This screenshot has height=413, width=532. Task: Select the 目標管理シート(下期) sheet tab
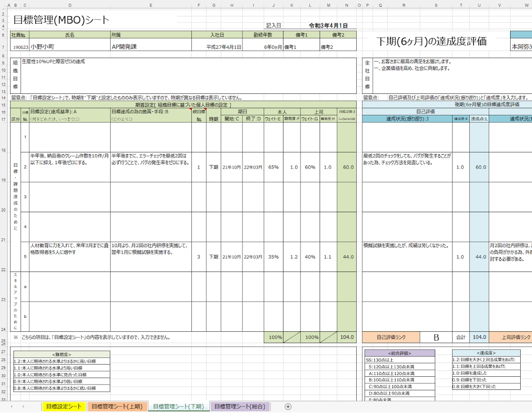(x=178, y=406)
